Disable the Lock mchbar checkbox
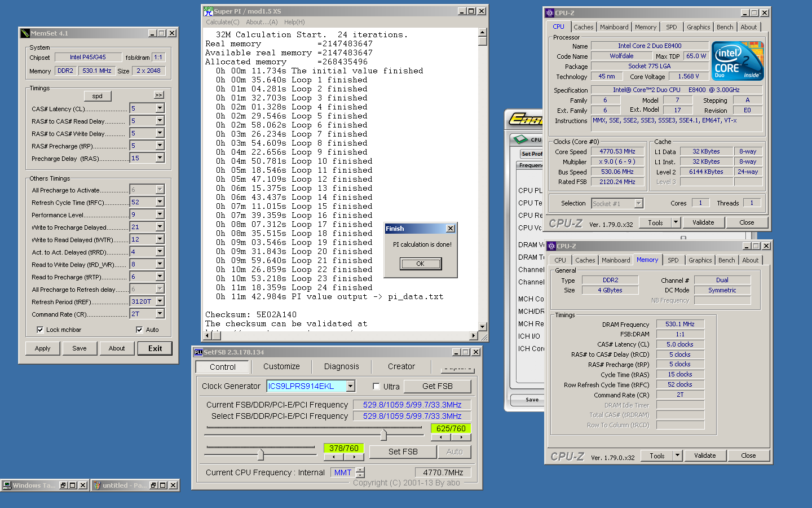812x508 pixels. tap(40, 330)
